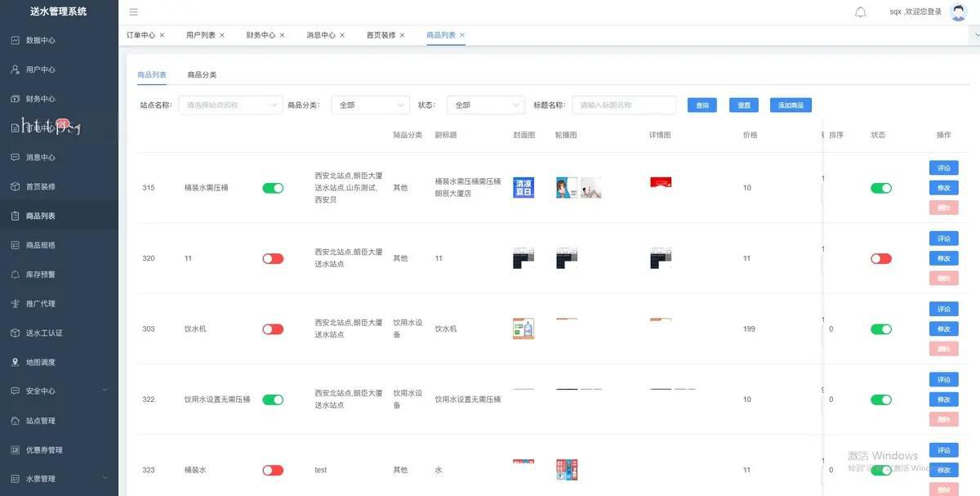This screenshot has width=980, height=496.
Task: Toggle the switch next to 桶装水需压桶
Action: [273, 188]
